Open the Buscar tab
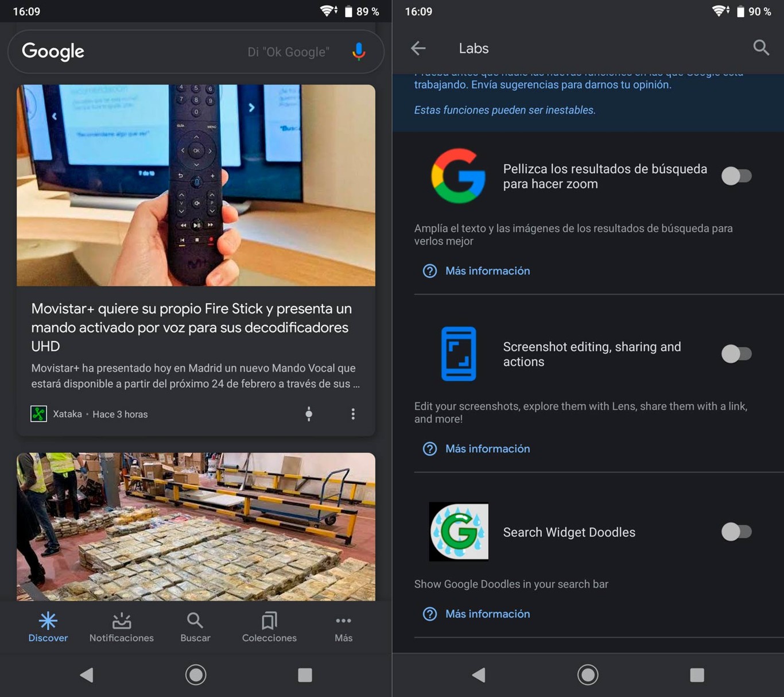784x697 pixels. coord(195,627)
